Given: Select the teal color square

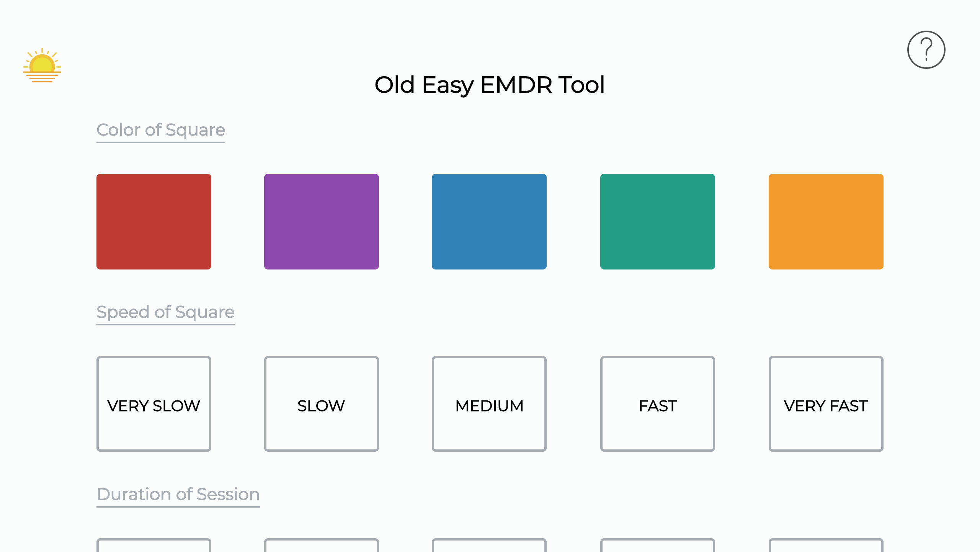Looking at the screenshot, I should tap(658, 222).
